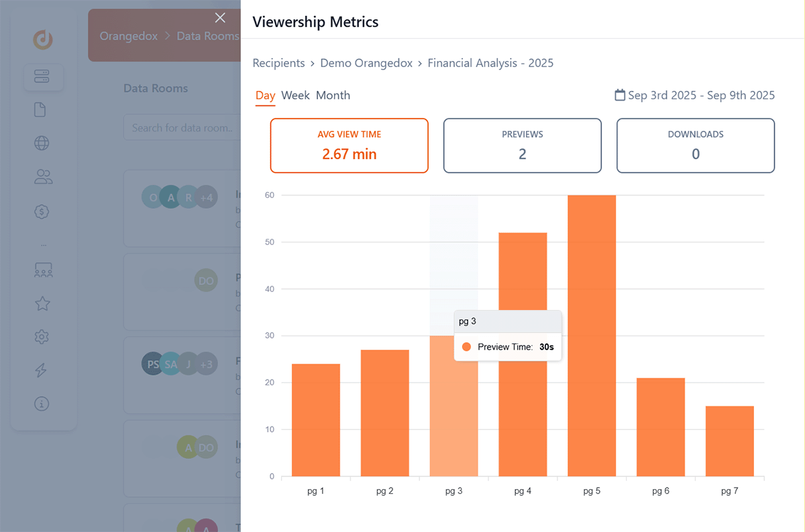Select the DOWNLOADS metric card
Image resolution: width=805 pixels, height=532 pixels.
tap(696, 146)
